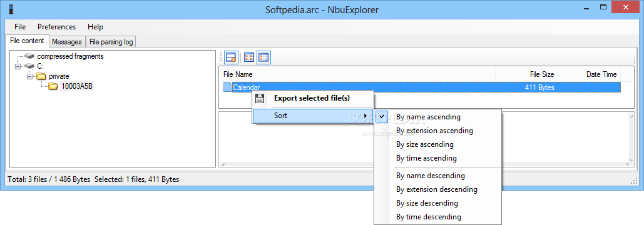Toggle the preview pane toolbar icon
This screenshot has width=644, height=225.
[232, 57]
